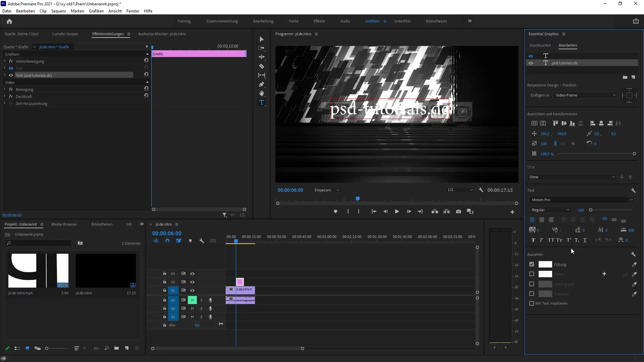Click the Home icon
The width and height of the screenshot is (644, 362).
click(9, 21)
